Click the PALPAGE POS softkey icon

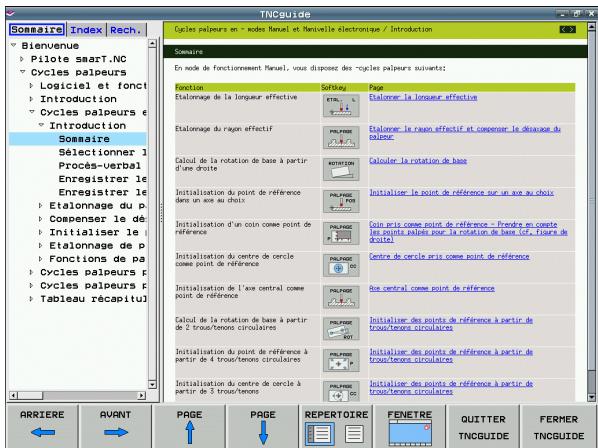point(341,201)
